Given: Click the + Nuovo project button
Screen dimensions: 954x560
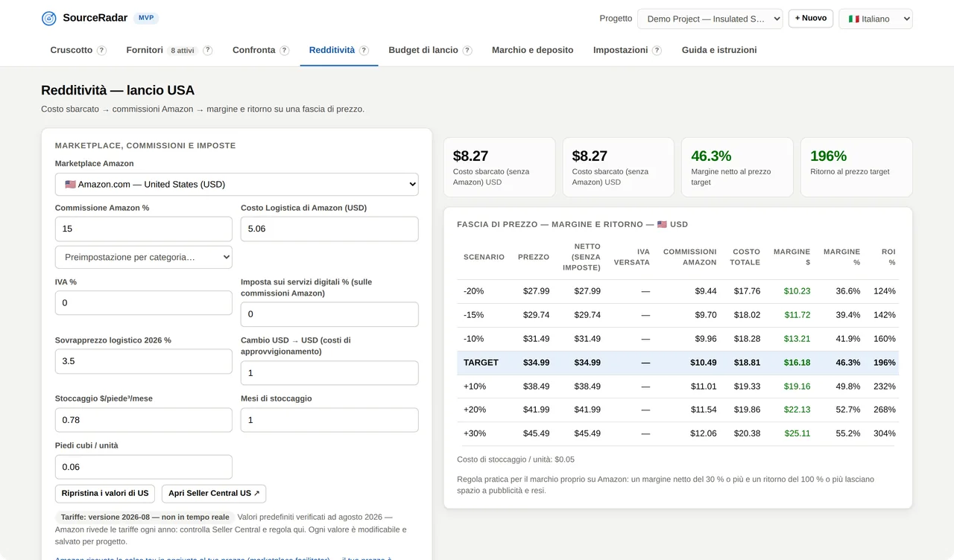Looking at the screenshot, I should pos(811,18).
